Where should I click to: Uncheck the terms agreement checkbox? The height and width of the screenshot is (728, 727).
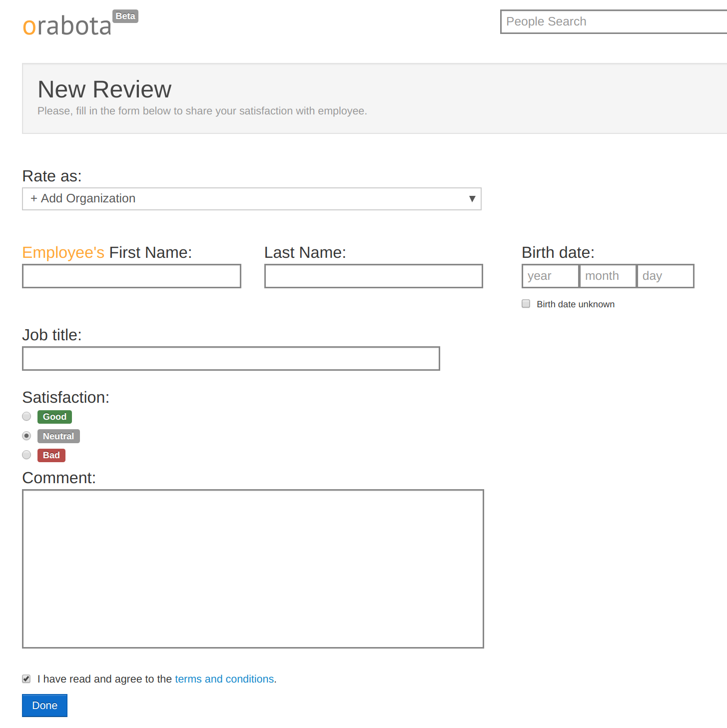click(x=26, y=679)
